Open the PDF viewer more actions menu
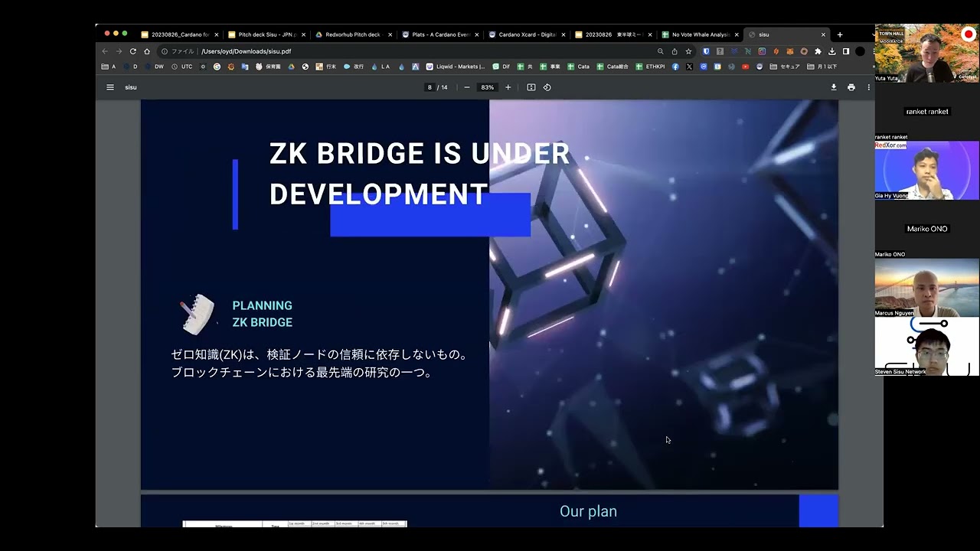Image resolution: width=980 pixels, height=551 pixels. (x=868, y=87)
